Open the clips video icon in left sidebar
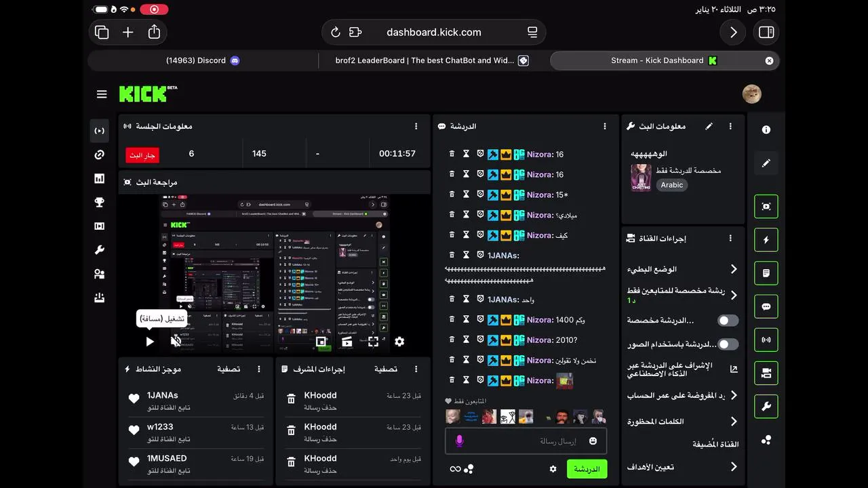 (x=100, y=226)
